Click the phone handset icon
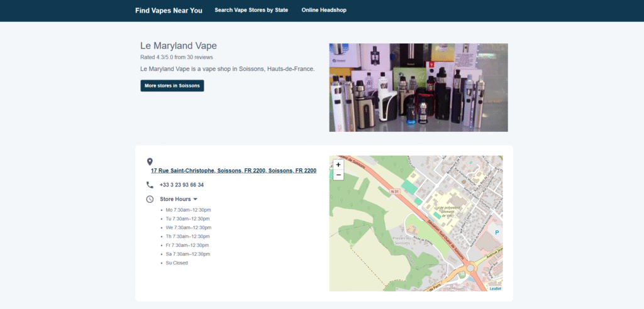The image size is (644, 309). (150, 185)
